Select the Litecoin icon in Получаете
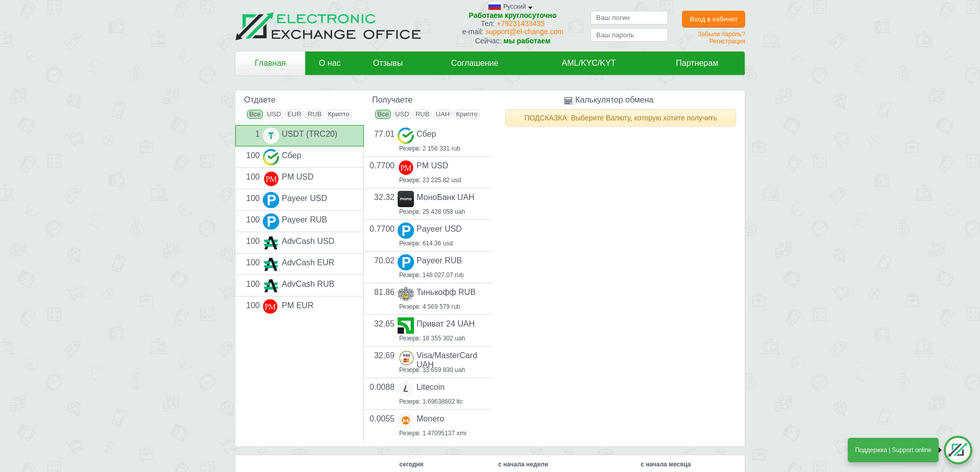The width and height of the screenshot is (980, 472). click(406, 389)
